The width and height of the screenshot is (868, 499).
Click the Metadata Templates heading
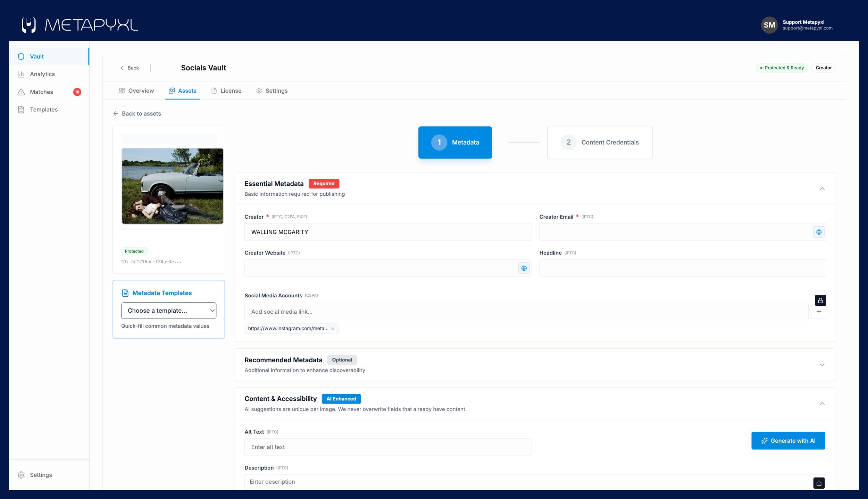tap(162, 293)
